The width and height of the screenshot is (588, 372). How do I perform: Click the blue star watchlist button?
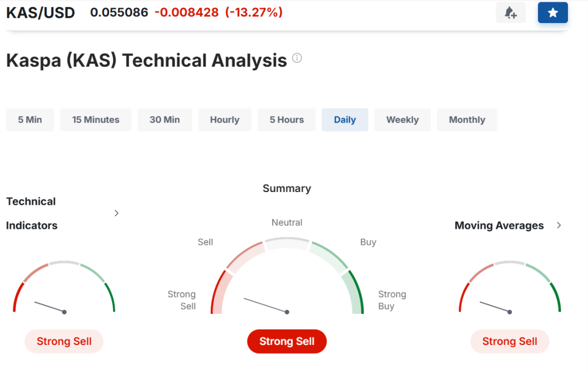click(x=553, y=13)
